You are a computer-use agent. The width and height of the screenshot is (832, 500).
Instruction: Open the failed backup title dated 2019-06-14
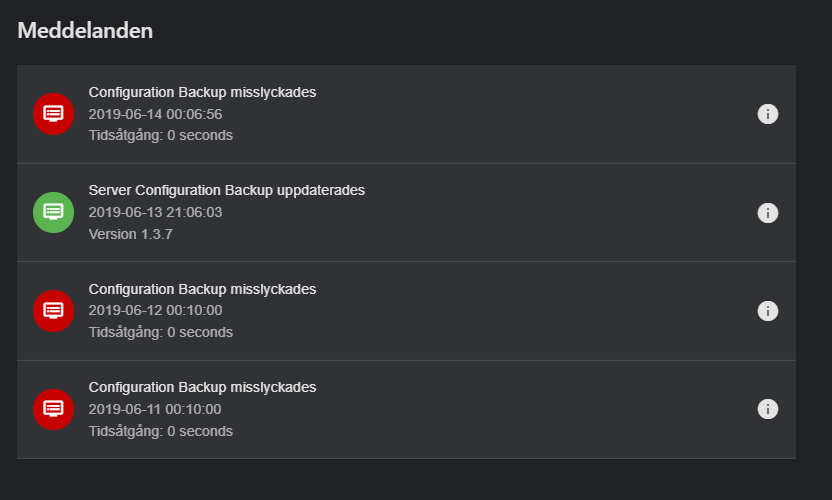point(202,92)
